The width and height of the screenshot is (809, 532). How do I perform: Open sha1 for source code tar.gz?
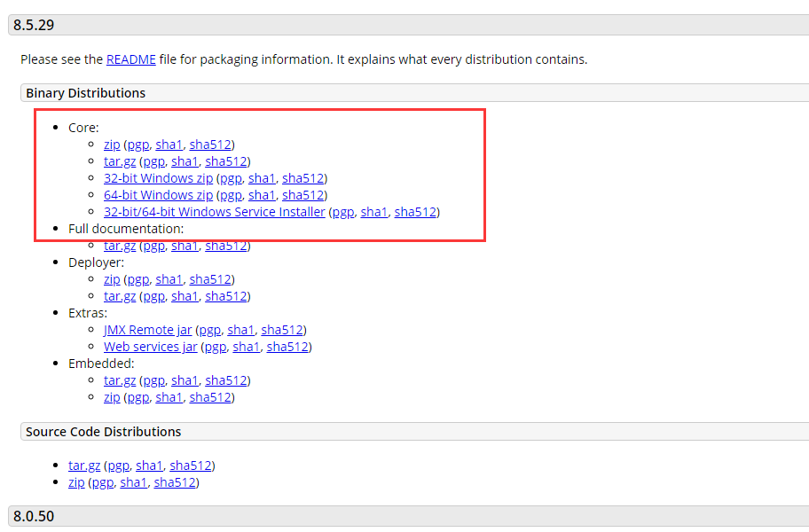click(x=149, y=465)
